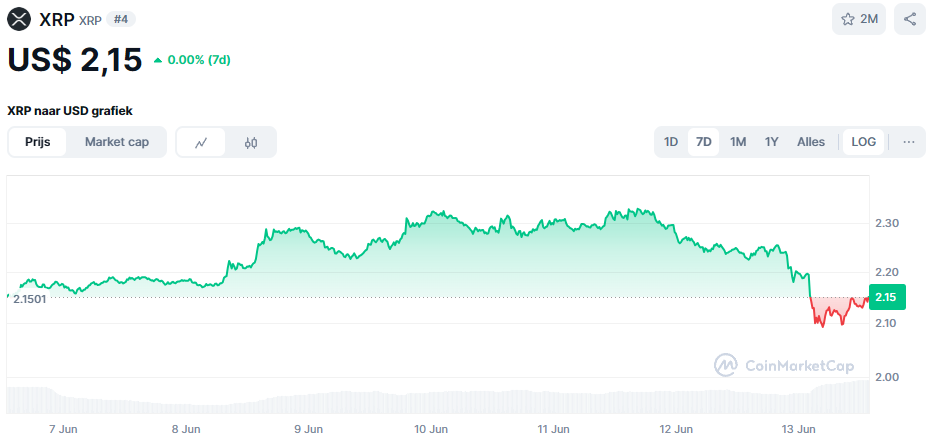Set chart range to 1D
928x438 pixels.
pos(671,142)
